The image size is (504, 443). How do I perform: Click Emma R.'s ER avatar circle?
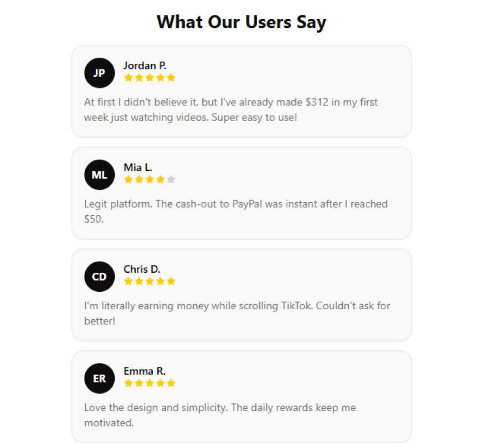tap(99, 379)
